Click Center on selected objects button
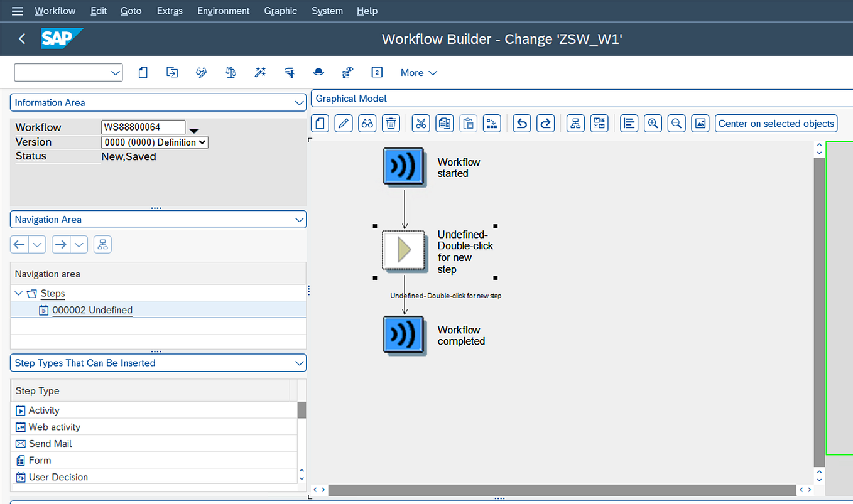The height and width of the screenshot is (504, 853). (777, 124)
